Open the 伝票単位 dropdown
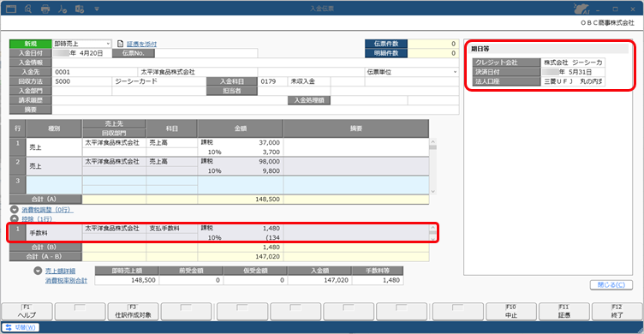 pyautogui.click(x=455, y=72)
